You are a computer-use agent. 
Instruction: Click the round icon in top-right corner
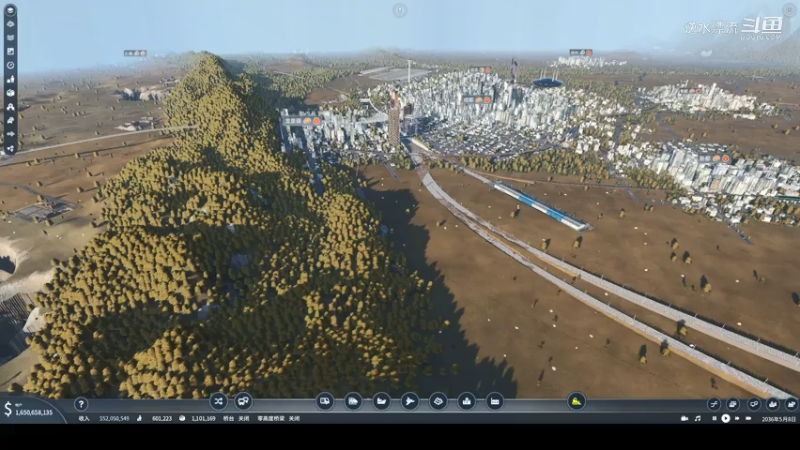789,10
